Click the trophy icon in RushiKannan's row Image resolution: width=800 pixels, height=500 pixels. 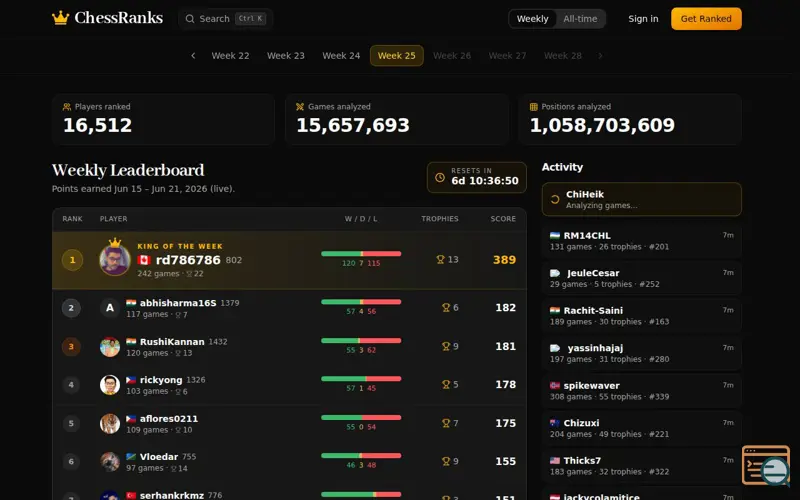[x=446, y=346]
